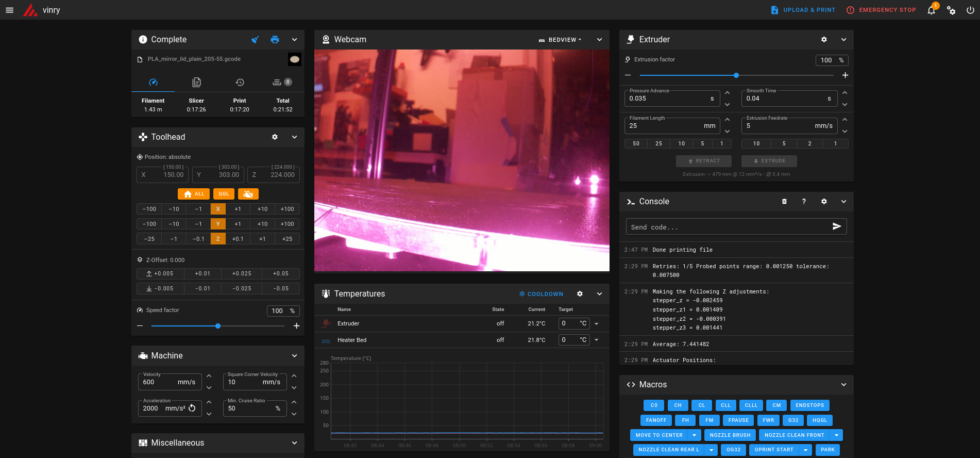980x458 pixels.
Task: Click the EXTRUDE button
Action: coord(769,161)
